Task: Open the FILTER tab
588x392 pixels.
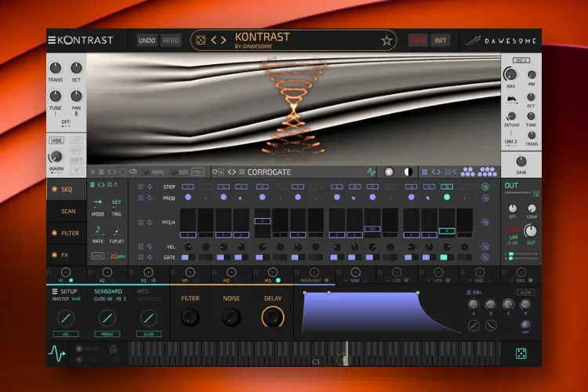Action: point(70,233)
